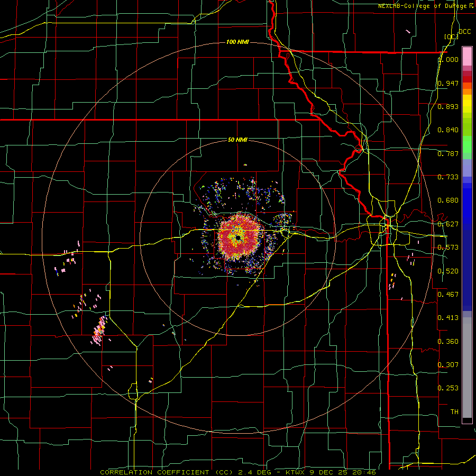Screen dimensions: 476x476
Task: Click the 0.360 color scale value
Action: (448, 342)
